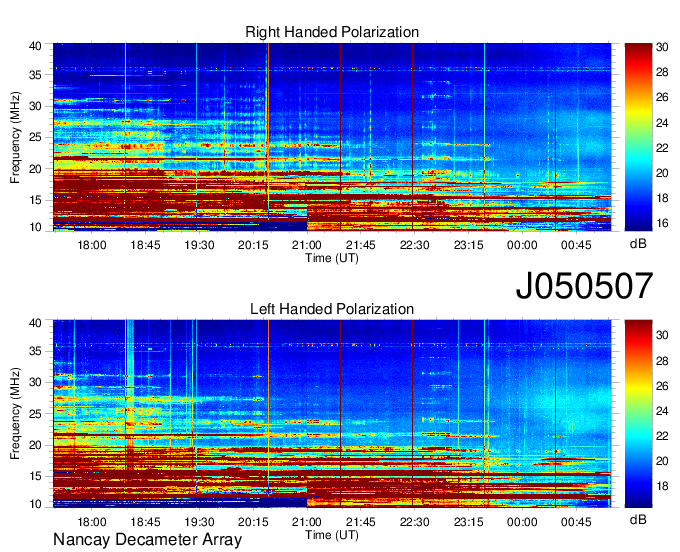Click the 'Left Handed Polarization' plot title
This screenshot has width=680, height=552.
pos(332,309)
